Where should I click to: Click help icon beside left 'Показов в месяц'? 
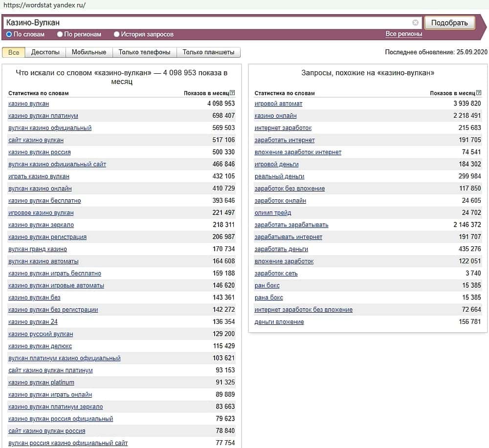[232, 93]
